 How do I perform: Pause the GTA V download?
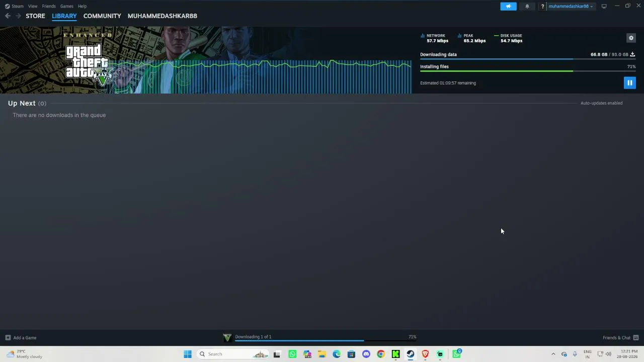tap(629, 83)
